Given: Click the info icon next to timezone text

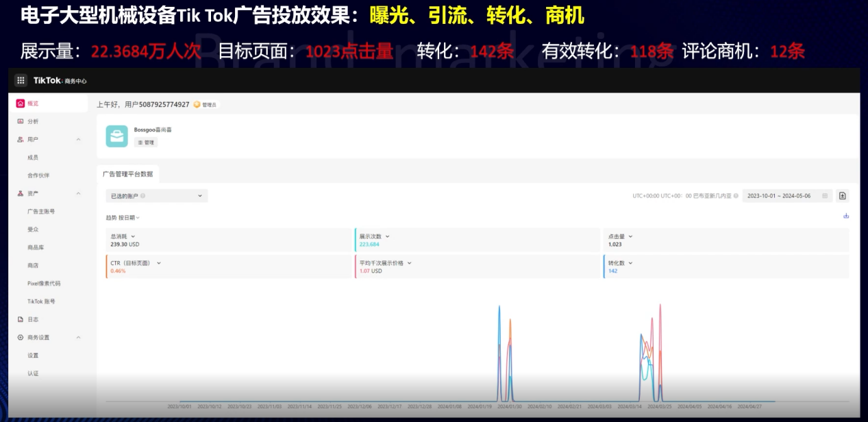Looking at the screenshot, I should tap(736, 196).
